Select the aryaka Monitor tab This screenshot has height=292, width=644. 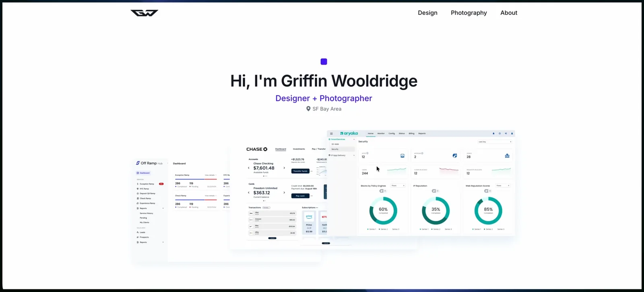click(381, 134)
